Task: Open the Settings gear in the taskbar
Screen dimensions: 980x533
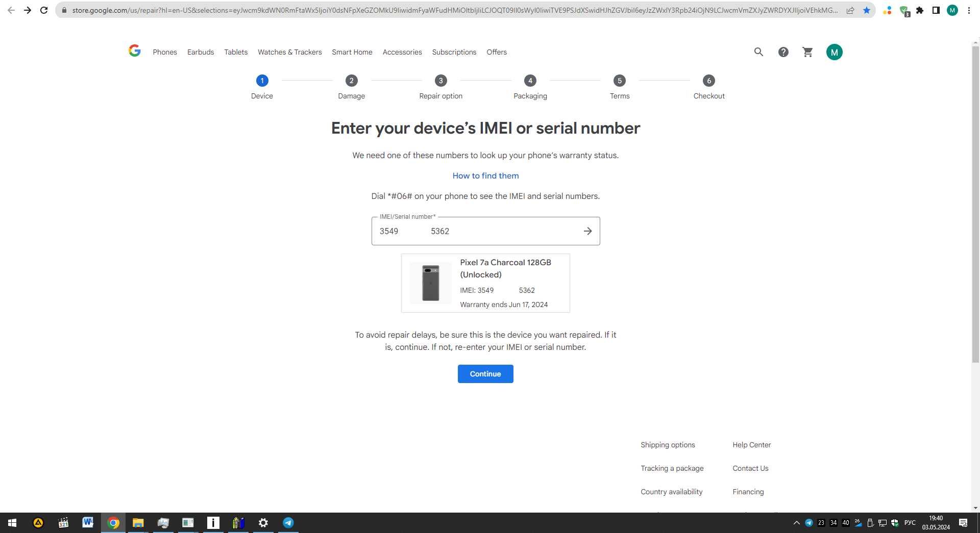Action: pos(263,523)
